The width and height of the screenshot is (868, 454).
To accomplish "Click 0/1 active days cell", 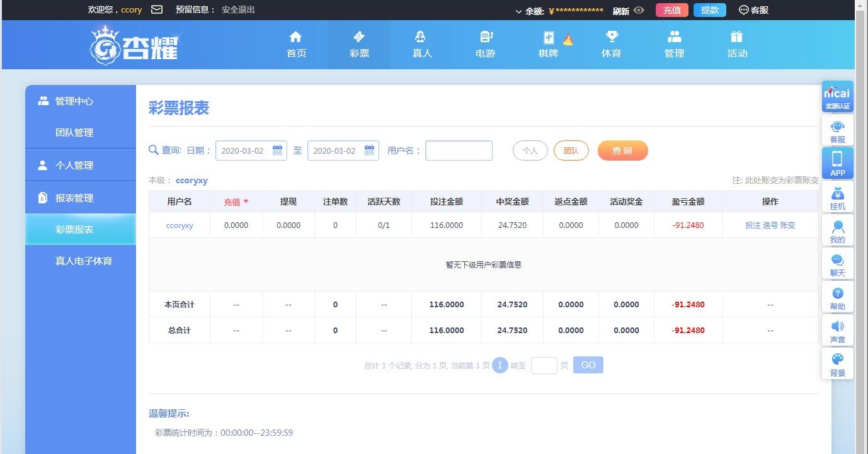I will (x=384, y=225).
